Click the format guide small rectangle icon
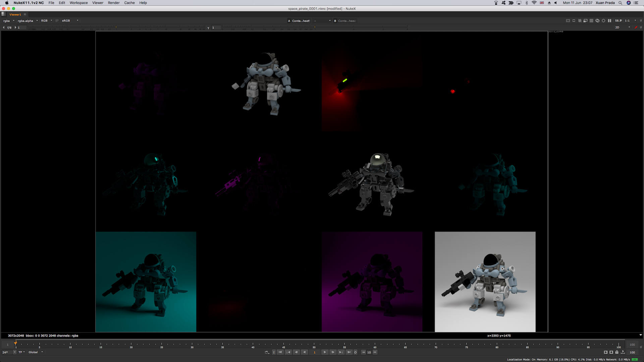Screen dimensions: 644x362 (574, 20)
